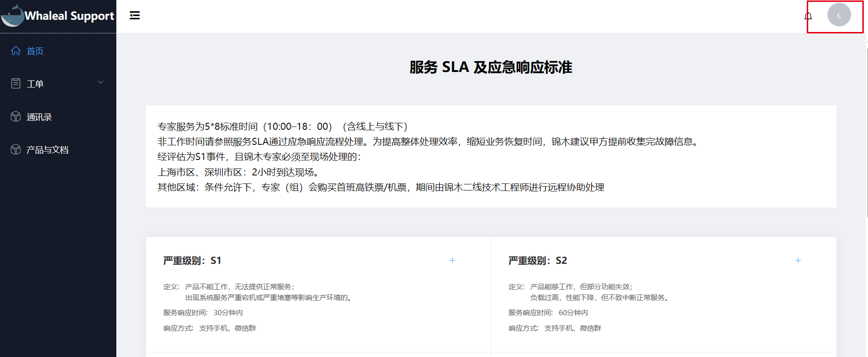Click S1 line 出现系统服务严重宕机
This screenshot has width=868, height=357.
click(x=269, y=298)
